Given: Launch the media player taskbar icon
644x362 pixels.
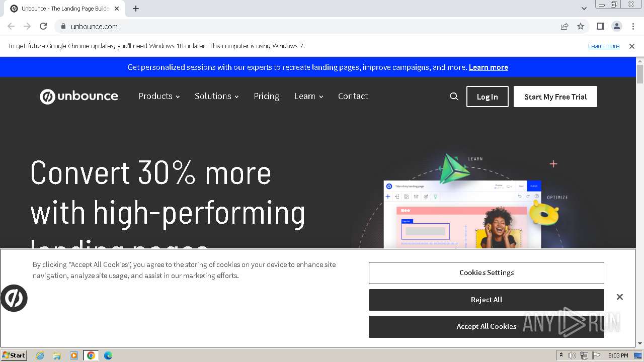Looking at the screenshot, I should pos(74,355).
